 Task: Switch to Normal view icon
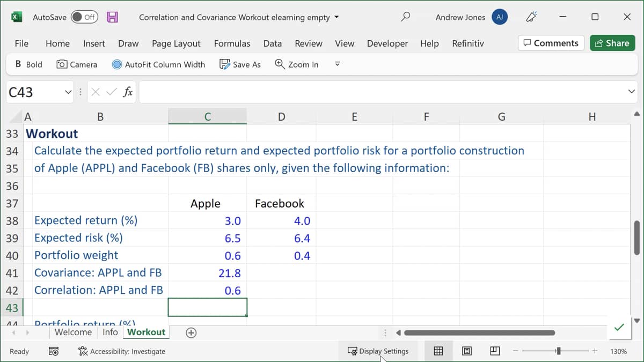click(x=438, y=351)
